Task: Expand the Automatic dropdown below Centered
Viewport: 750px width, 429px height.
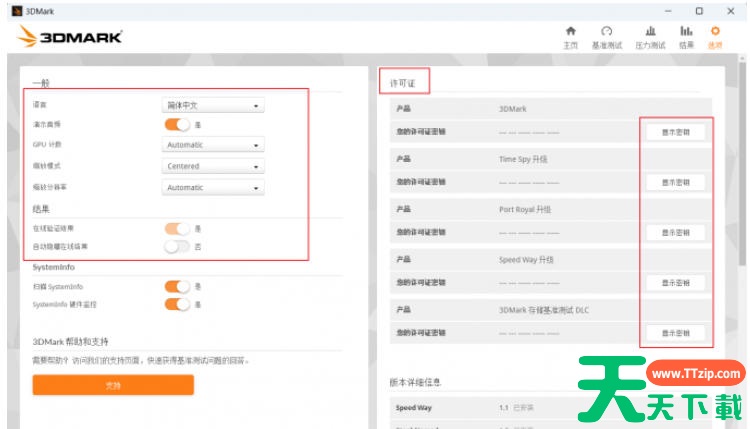Action: (213, 187)
